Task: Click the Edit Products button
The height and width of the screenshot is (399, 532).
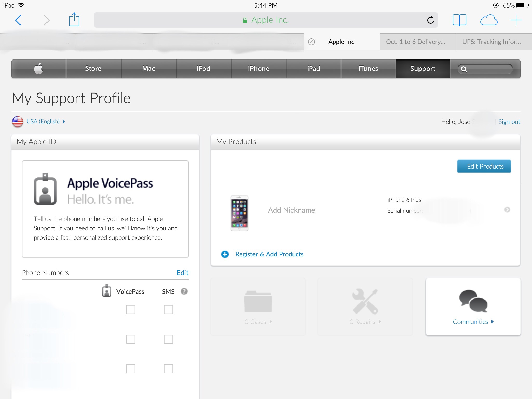Action: 484,166
